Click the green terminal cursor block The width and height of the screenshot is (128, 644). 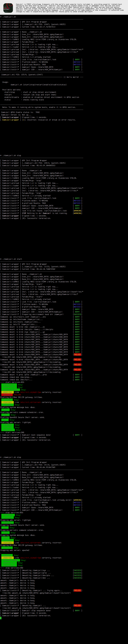[x=1, y=618]
